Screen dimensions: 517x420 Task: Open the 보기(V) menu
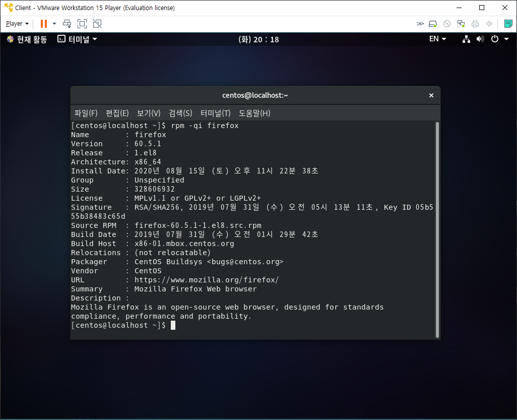pyautogui.click(x=149, y=113)
